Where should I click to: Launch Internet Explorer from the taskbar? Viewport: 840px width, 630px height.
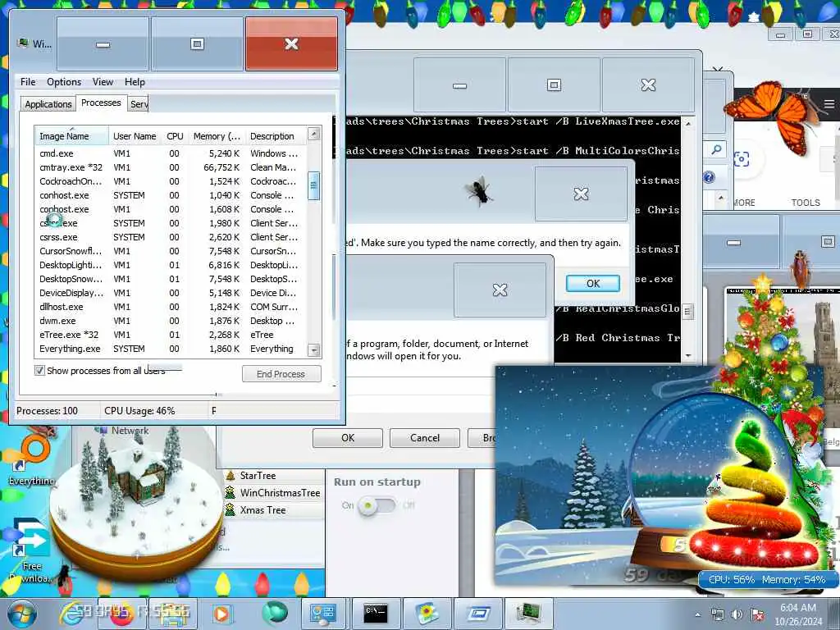tap(72, 614)
